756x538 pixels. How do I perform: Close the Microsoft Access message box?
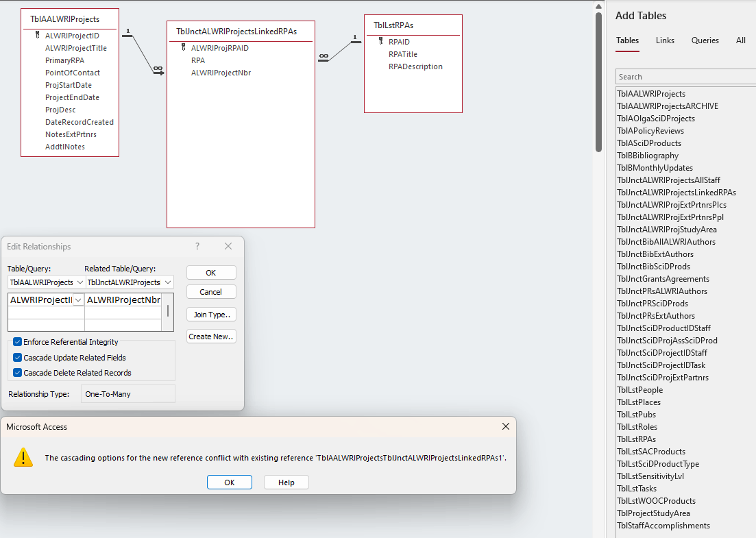(x=505, y=426)
